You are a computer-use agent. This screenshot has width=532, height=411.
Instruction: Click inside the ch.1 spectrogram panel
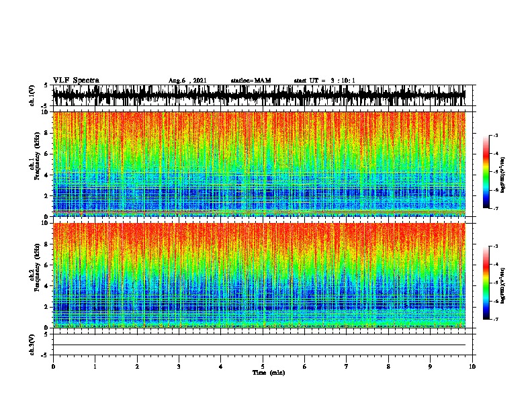259,164
